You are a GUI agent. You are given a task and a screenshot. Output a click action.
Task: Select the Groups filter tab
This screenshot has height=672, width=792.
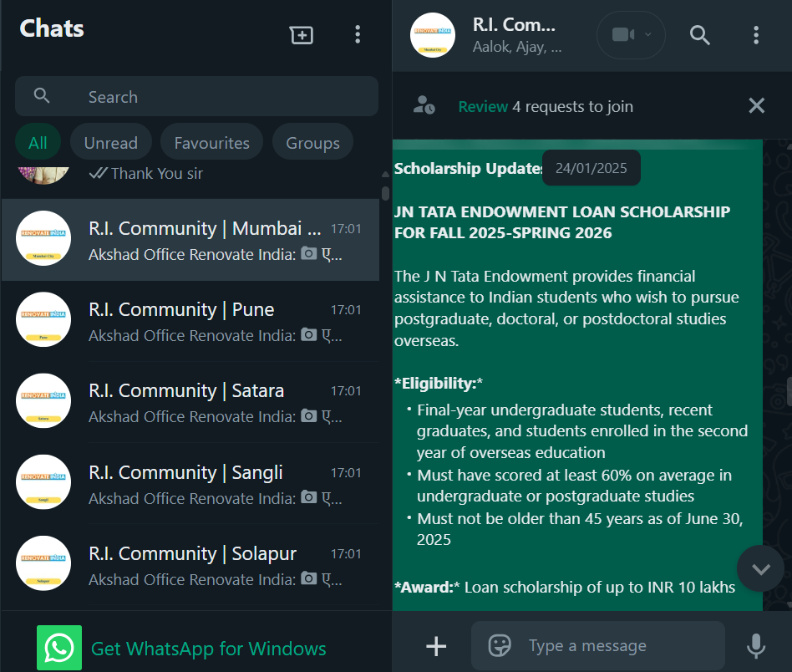(312, 143)
